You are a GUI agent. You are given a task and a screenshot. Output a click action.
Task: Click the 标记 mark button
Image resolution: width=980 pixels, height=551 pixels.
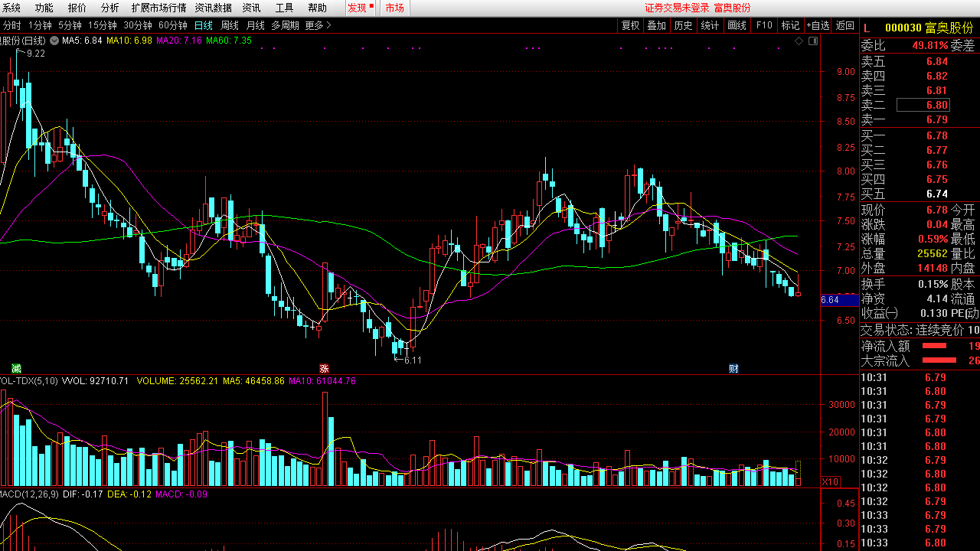(x=790, y=25)
